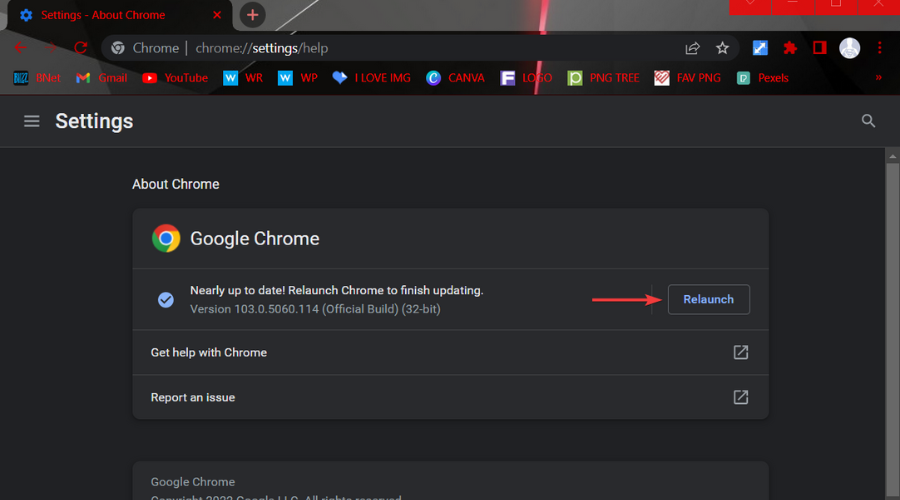Open Get help with Chrome link
The width and height of the screenshot is (900, 500).
pos(451,352)
